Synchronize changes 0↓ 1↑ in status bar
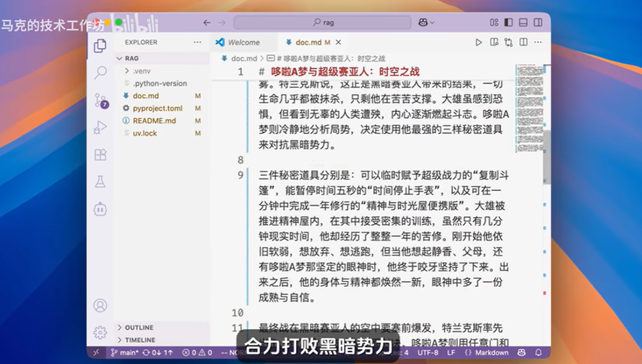The image size is (642, 364). [158, 353]
